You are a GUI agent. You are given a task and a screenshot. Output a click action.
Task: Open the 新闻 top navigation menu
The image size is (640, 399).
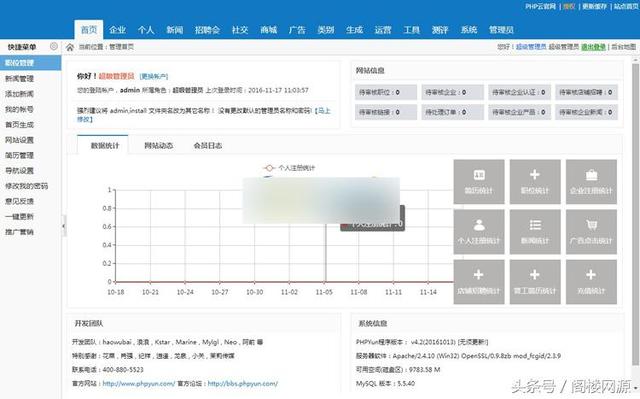pyautogui.click(x=174, y=30)
